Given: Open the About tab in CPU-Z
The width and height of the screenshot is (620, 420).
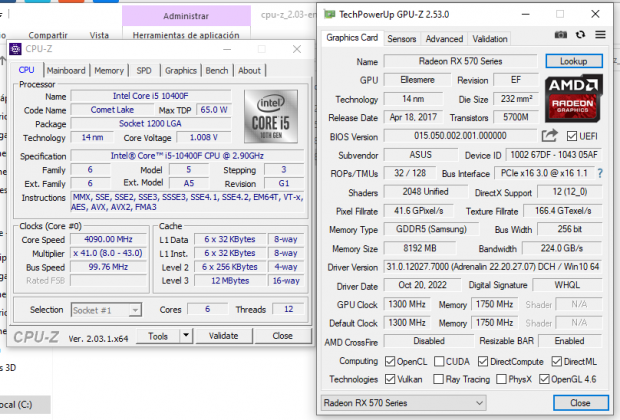Looking at the screenshot, I should tap(250, 70).
